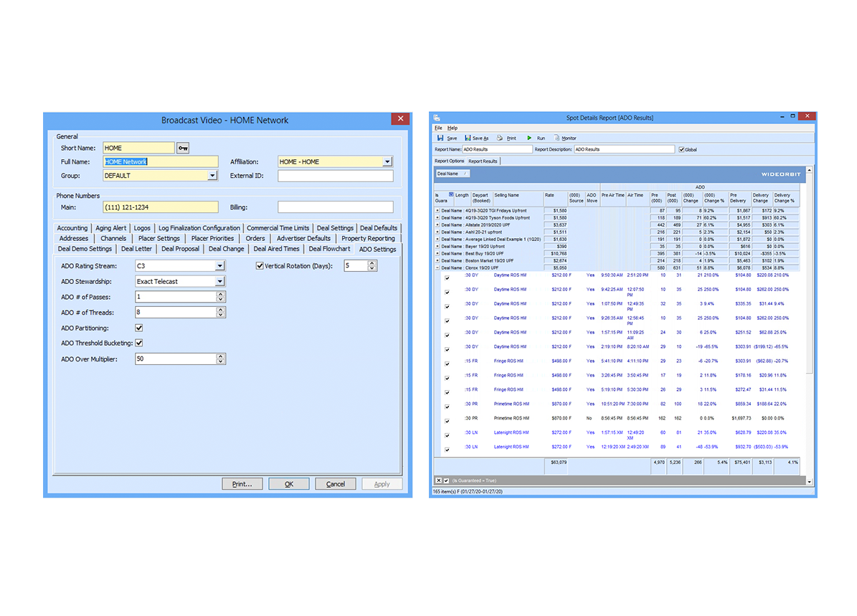Open the ADO Rating Stream dropdown
857x616 pixels.
pos(220,266)
